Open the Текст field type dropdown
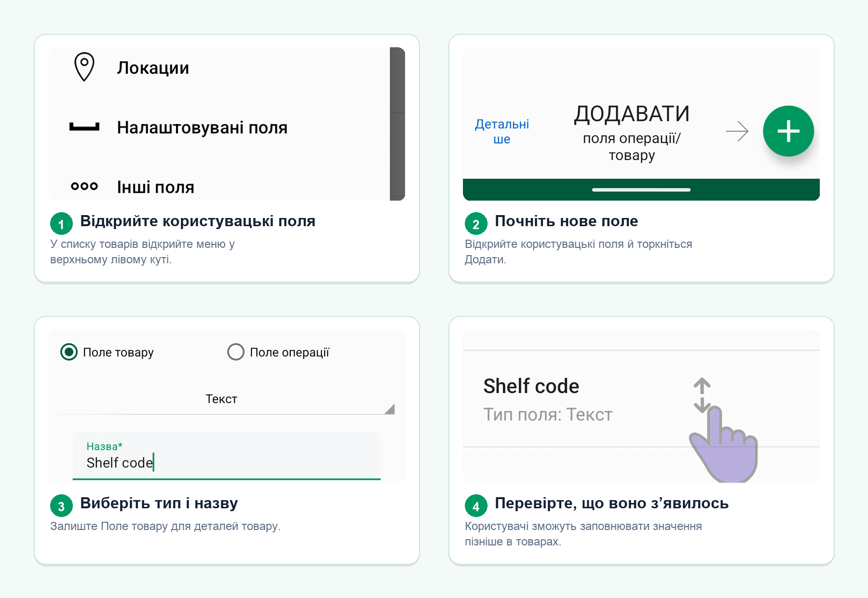Viewport: 868px width, 598px height. tap(226, 399)
